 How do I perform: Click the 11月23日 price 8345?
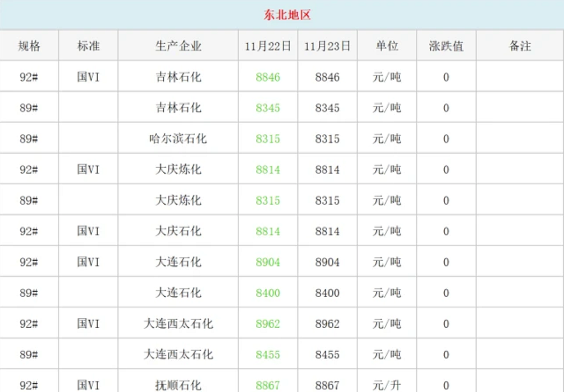(327, 108)
